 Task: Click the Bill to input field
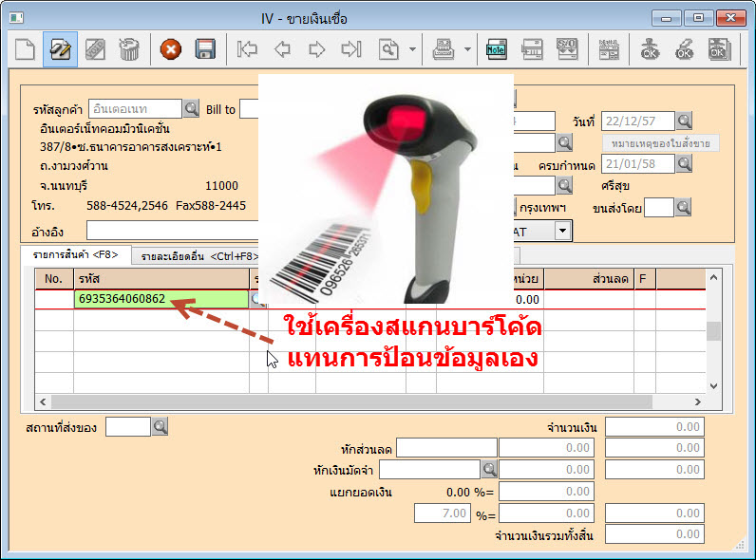249,109
